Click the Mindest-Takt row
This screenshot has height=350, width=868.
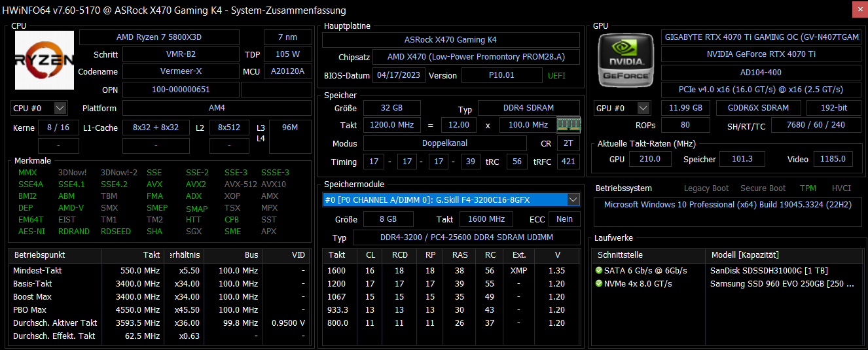pos(159,270)
